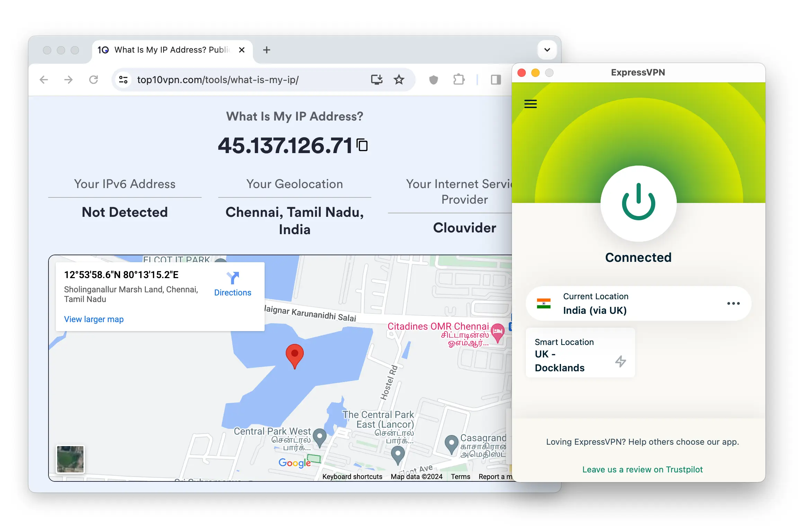
Task: Open the ExpressVPN hamburger menu
Action: coord(530,104)
